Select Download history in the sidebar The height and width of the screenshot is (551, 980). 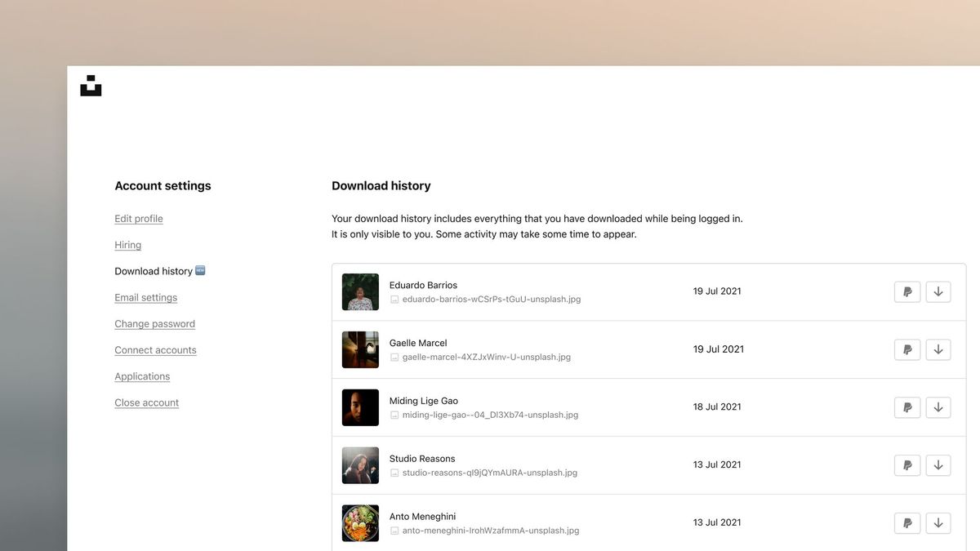point(154,271)
